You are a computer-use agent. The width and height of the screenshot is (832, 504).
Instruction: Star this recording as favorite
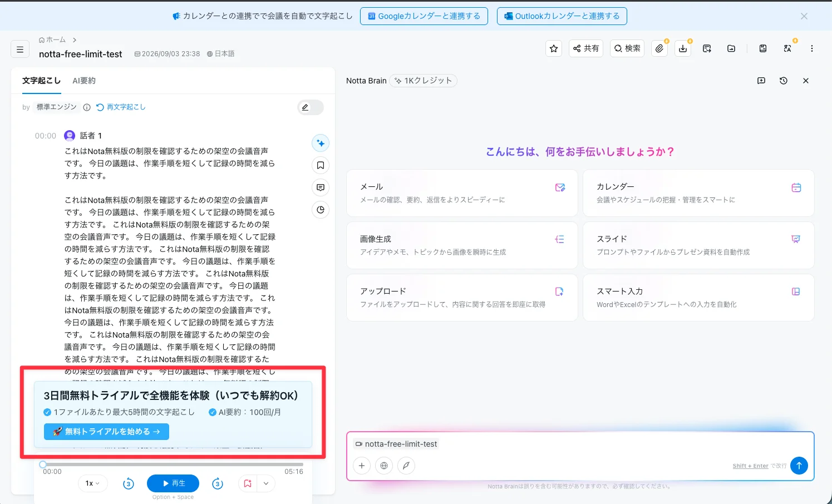click(554, 48)
